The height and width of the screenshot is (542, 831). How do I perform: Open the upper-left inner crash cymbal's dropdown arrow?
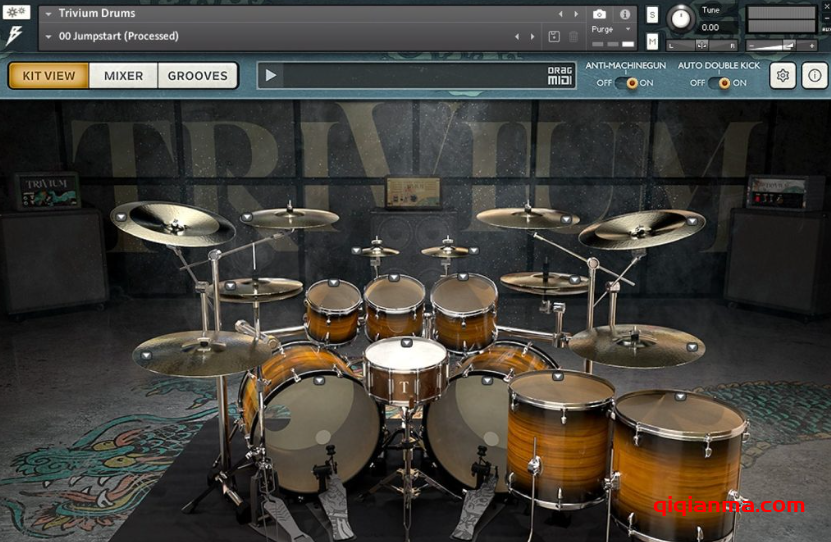pos(246,217)
